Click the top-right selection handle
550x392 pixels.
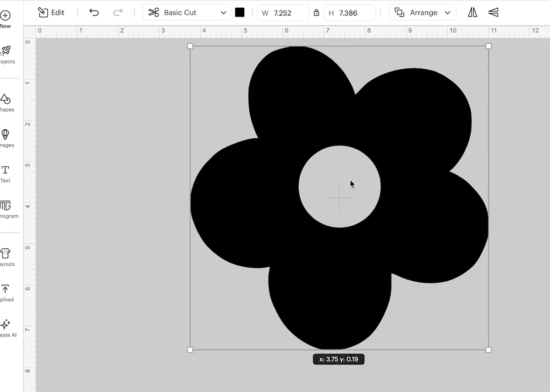(x=489, y=46)
